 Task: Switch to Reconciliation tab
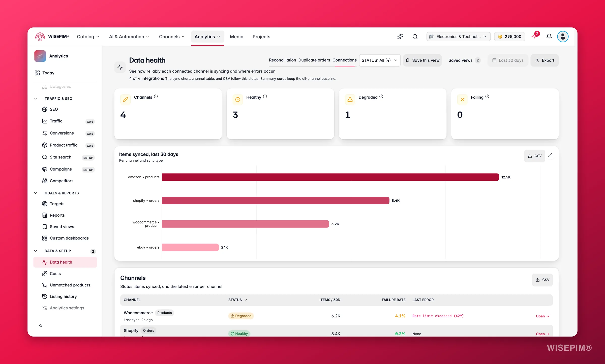[x=282, y=60]
